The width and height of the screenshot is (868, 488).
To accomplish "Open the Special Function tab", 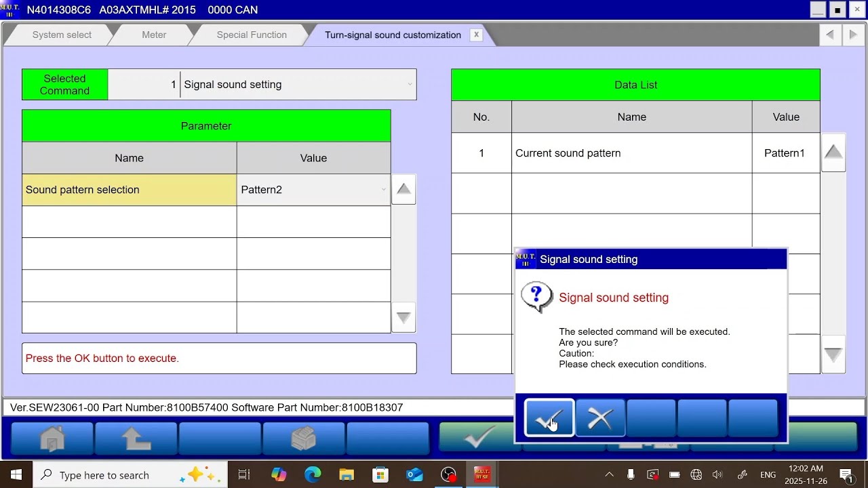I will [252, 35].
